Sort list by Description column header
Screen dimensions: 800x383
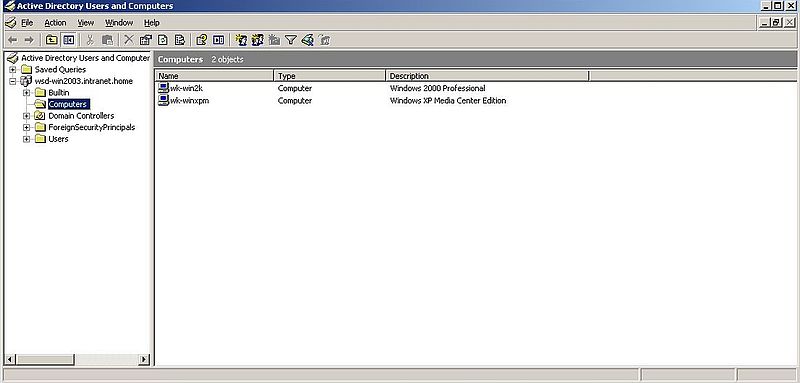point(487,76)
